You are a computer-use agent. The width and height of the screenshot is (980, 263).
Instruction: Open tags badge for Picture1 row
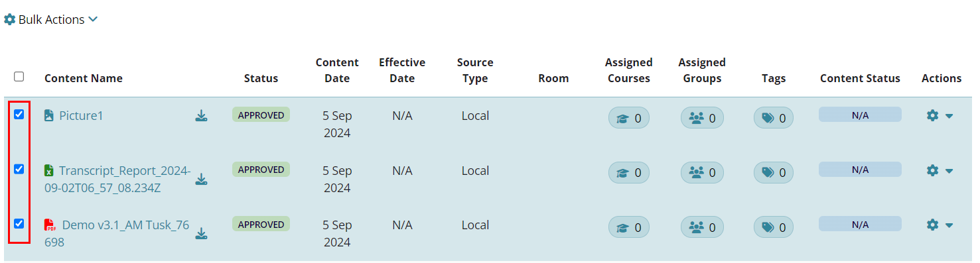pos(774,118)
